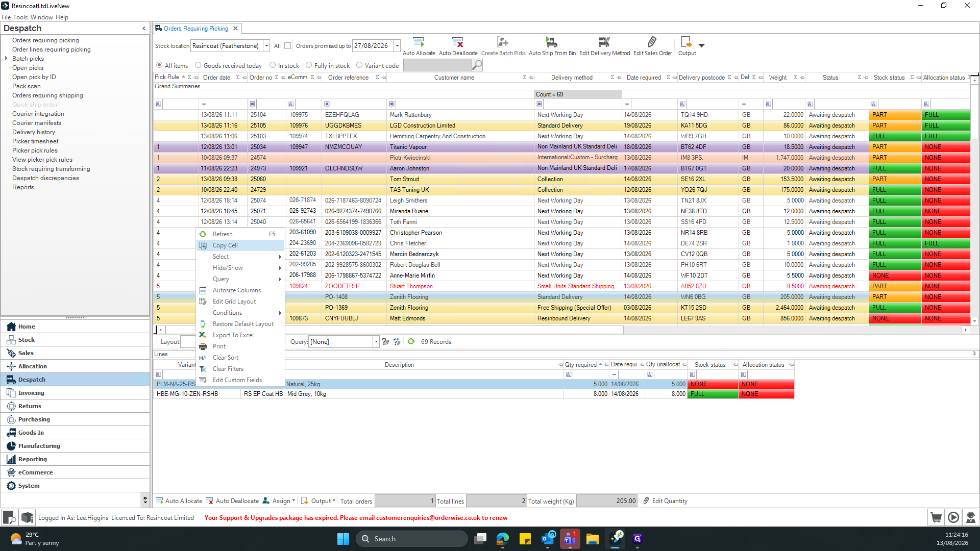Open the Sales module
This screenshot has height=551, width=980.
[75, 353]
